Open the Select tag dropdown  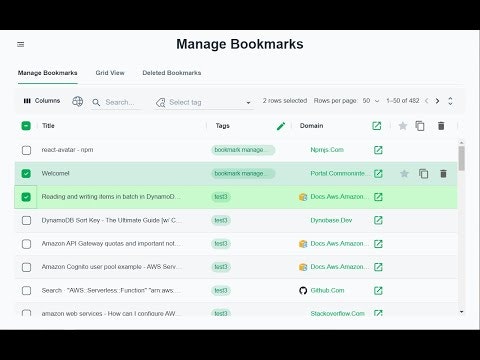(248, 103)
